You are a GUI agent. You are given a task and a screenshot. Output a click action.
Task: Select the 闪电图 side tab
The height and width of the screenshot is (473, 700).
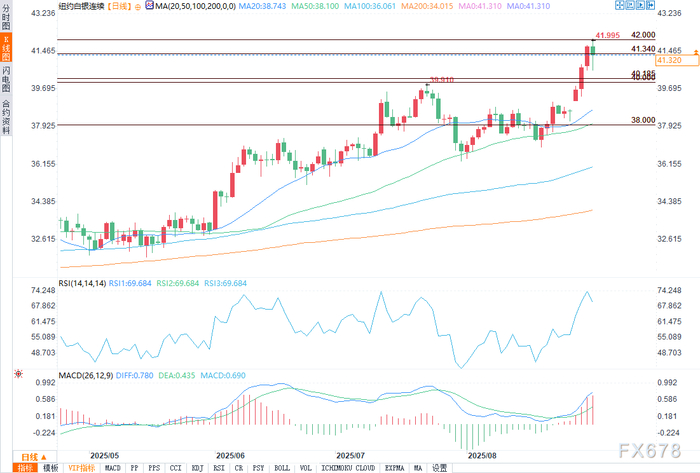(6, 79)
